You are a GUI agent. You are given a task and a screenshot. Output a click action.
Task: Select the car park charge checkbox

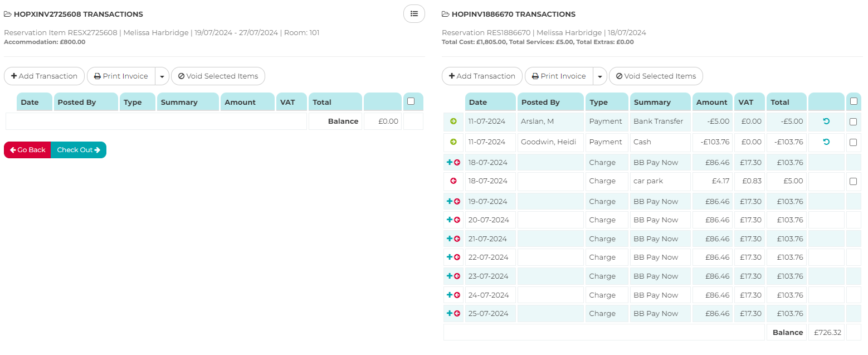click(853, 181)
